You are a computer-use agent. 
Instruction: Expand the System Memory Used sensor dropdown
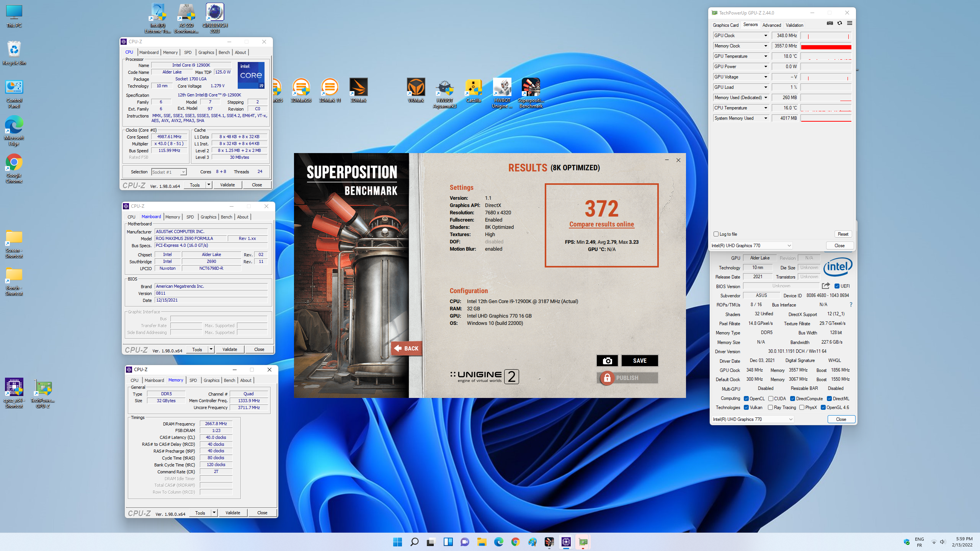pos(766,118)
